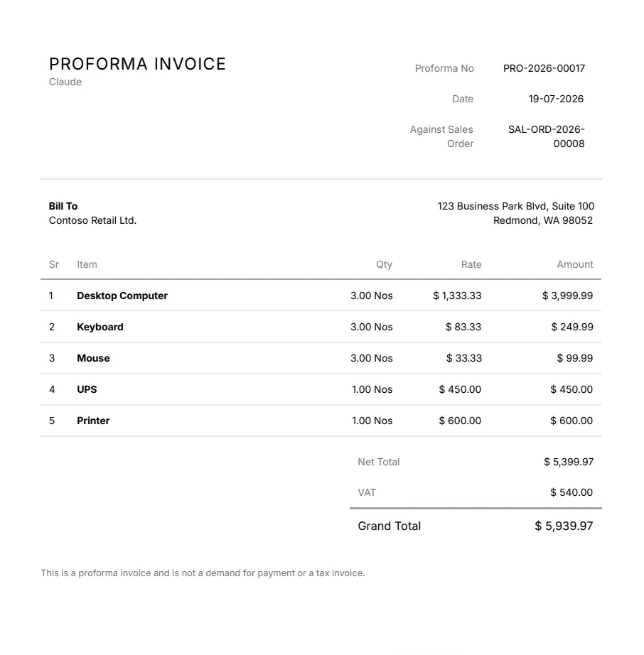Viewport: 644px width, 655px height.
Task: Select the Printer rate $ 600.00
Action: coord(460,421)
